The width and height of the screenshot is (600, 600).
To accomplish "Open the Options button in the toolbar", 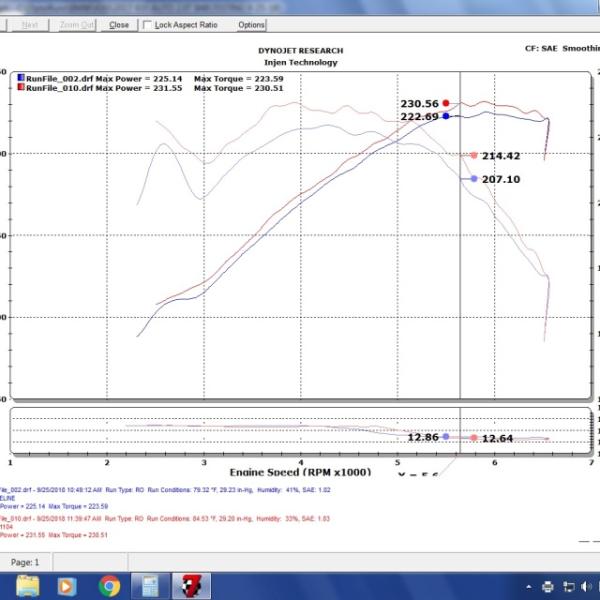I will 251,24.
